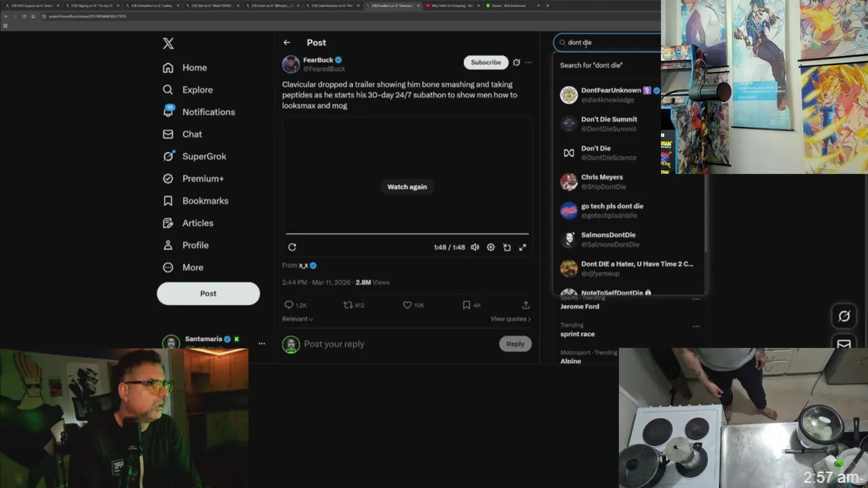Open Articles in the sidebar
The width and height of the screenshot is (868, 488).
click(x=188, y=223)
